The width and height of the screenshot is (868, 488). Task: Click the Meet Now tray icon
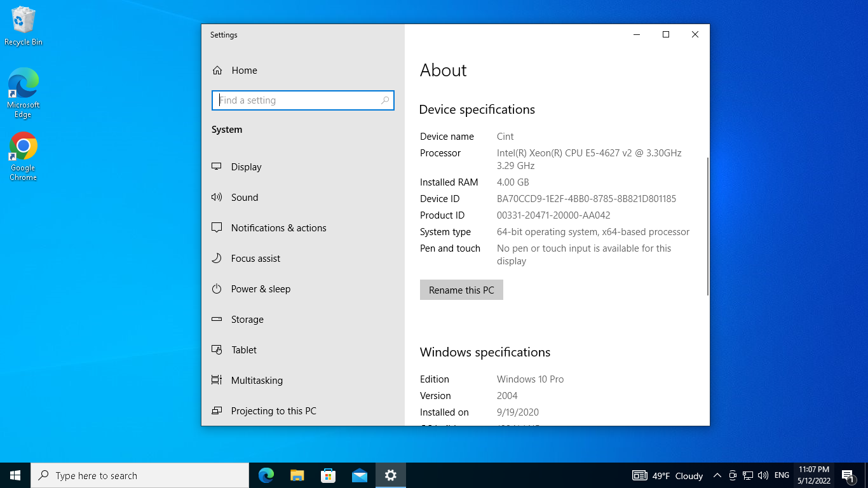(733, 475)
